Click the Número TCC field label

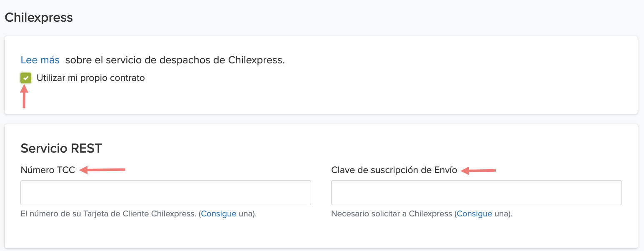[48, 170]
